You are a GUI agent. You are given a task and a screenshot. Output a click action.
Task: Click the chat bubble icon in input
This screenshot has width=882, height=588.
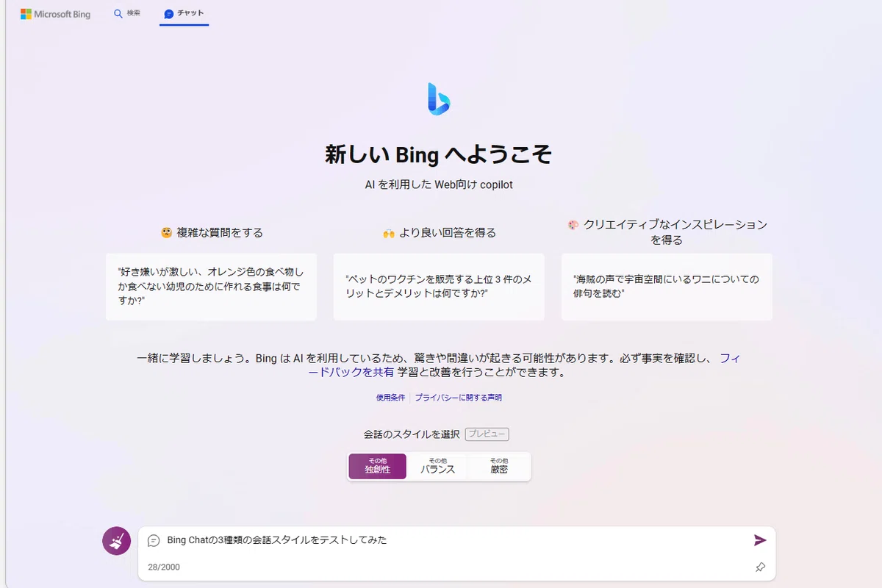[154, 540]
